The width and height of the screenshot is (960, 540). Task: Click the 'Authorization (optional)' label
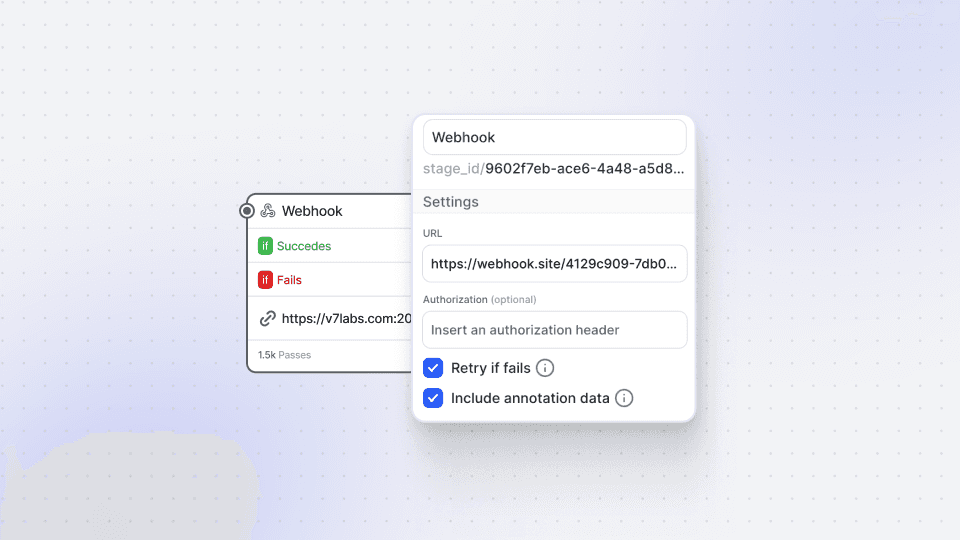[x=479, y=299]
